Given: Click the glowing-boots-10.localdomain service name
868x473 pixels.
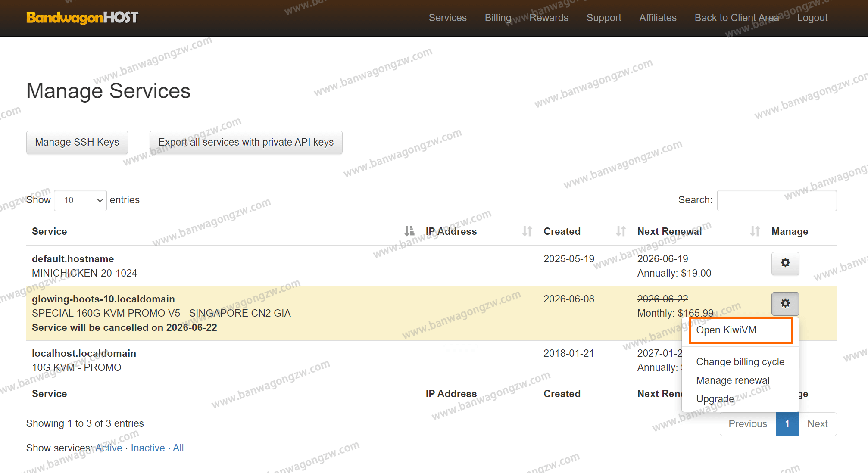Looking at the screenshot, I should (x=103, y=299).
